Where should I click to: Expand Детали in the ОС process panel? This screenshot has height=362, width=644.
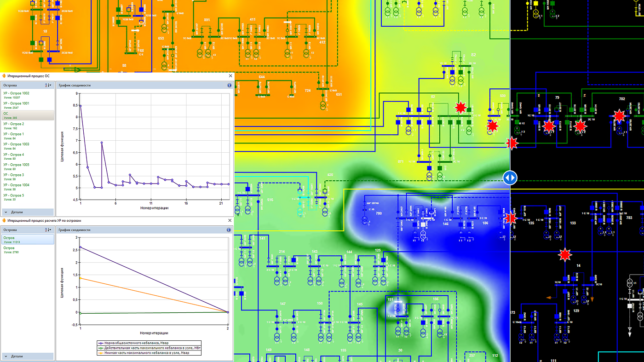[x=14, y=212]
